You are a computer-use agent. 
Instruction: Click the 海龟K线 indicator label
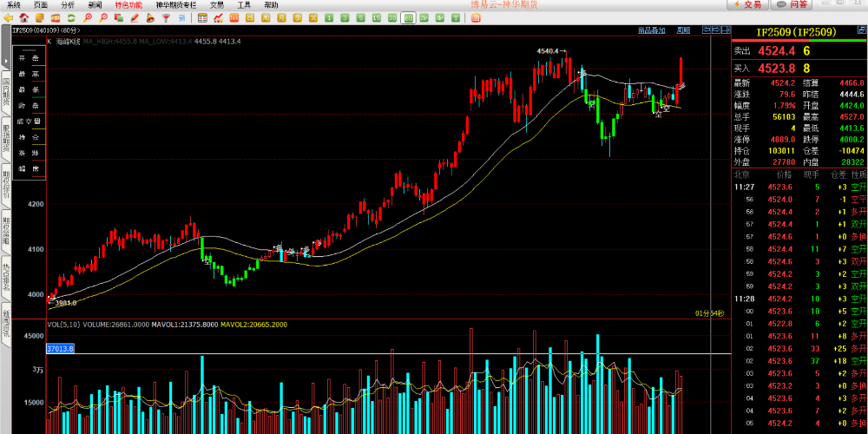(68, 42)
